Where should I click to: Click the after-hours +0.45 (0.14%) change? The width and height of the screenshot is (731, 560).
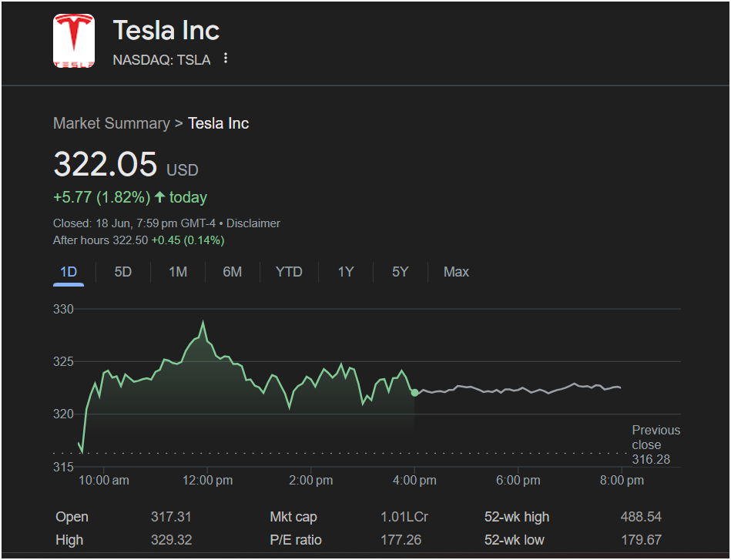click(x=188, y=240)
